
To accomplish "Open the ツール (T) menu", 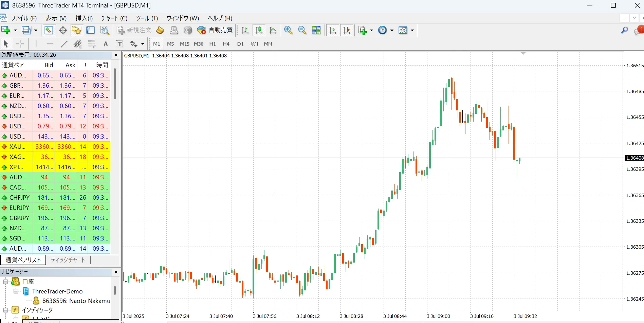I will coord(147,18).
